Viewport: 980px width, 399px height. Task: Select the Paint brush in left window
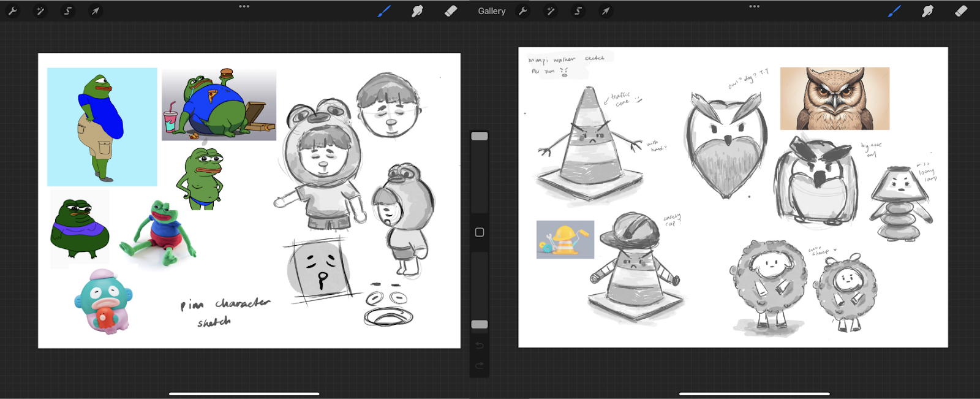384,11
